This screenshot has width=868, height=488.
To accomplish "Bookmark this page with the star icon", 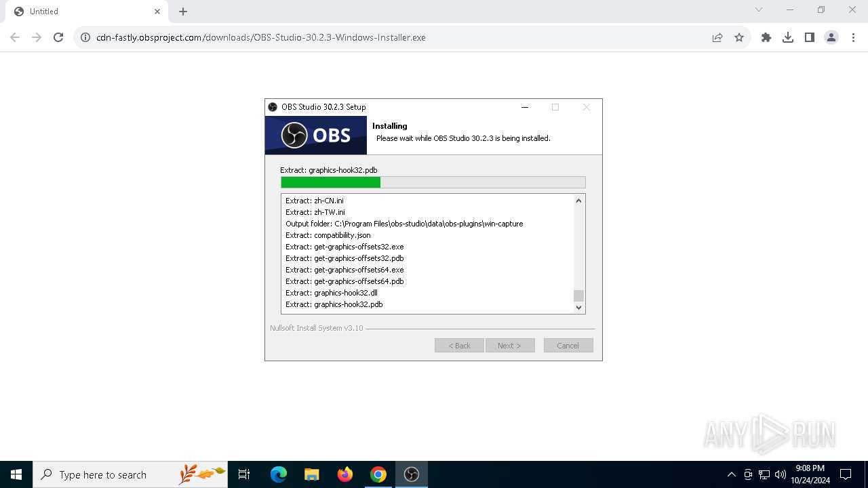I will [x=739, y=37].
